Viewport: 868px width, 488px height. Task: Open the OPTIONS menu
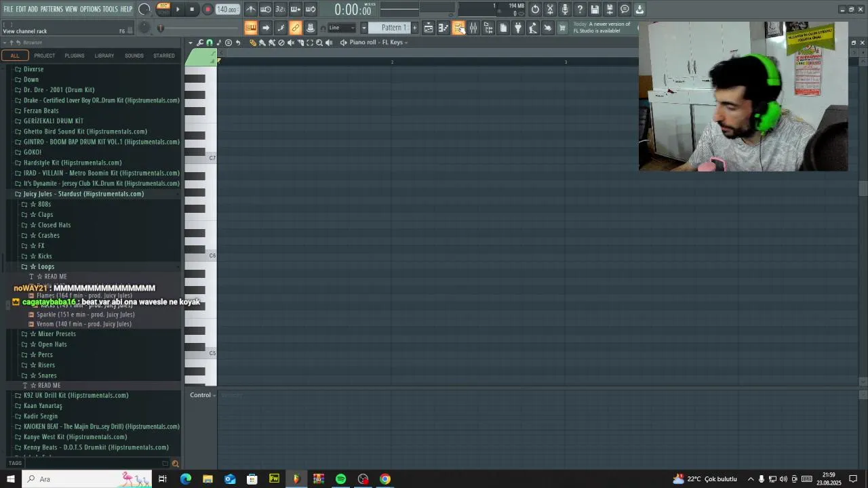coord(90,9)
